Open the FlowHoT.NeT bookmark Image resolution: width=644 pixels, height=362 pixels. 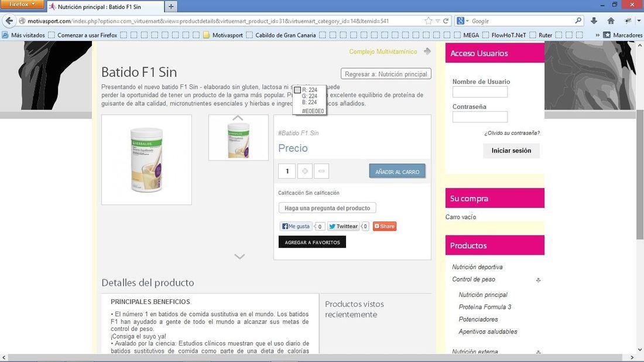[x=504, y=35]
